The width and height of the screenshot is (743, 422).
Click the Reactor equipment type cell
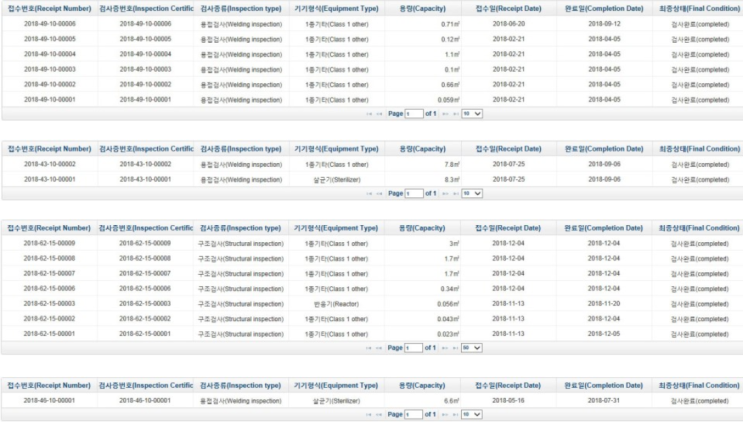coord(336,304)
